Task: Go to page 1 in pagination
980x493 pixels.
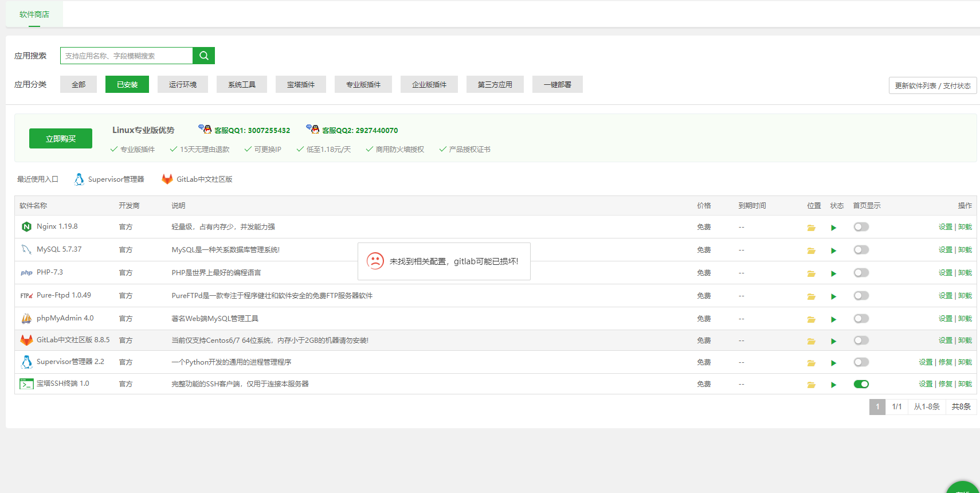Action: tap(877, 407)
